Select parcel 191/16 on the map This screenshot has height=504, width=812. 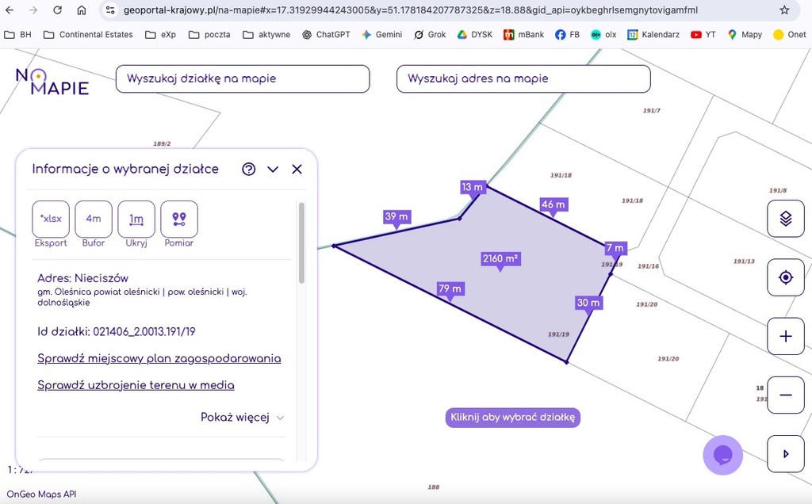(649, 266)
